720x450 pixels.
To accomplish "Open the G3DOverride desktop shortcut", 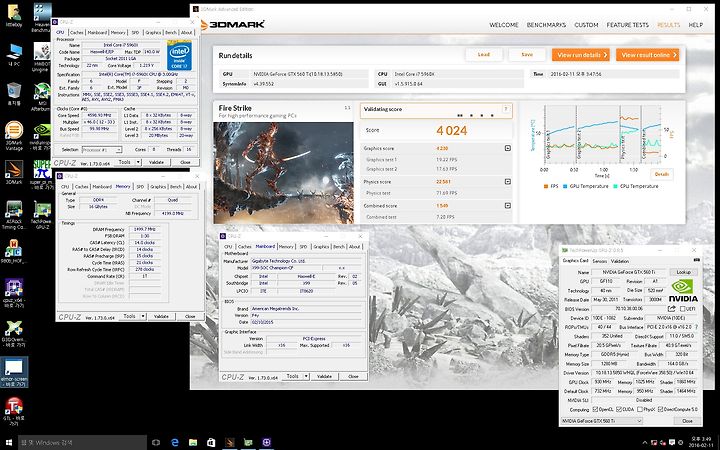I will click(x=14, y=334).
